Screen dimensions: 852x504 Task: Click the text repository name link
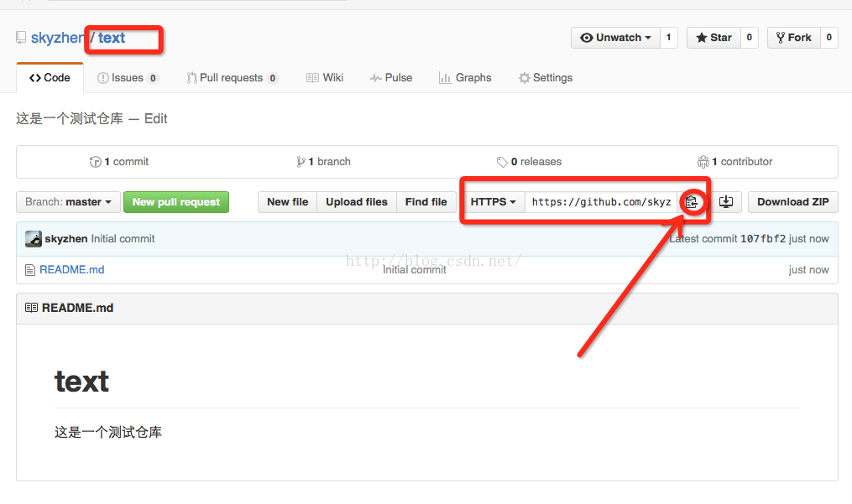tap(112, 38)
